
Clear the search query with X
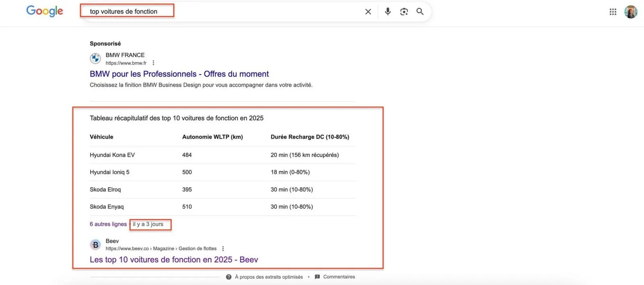[368, 12]
